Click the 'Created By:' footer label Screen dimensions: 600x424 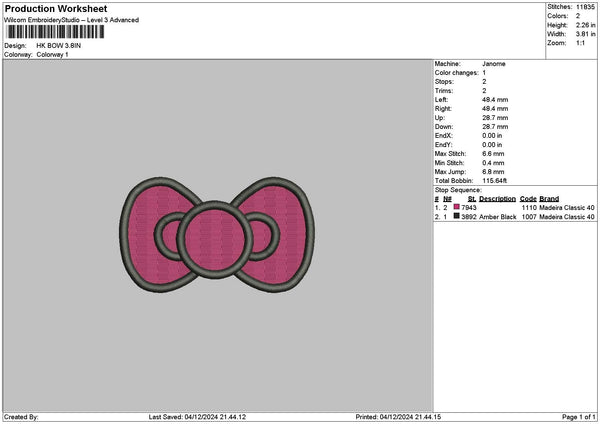coord(21,417)
